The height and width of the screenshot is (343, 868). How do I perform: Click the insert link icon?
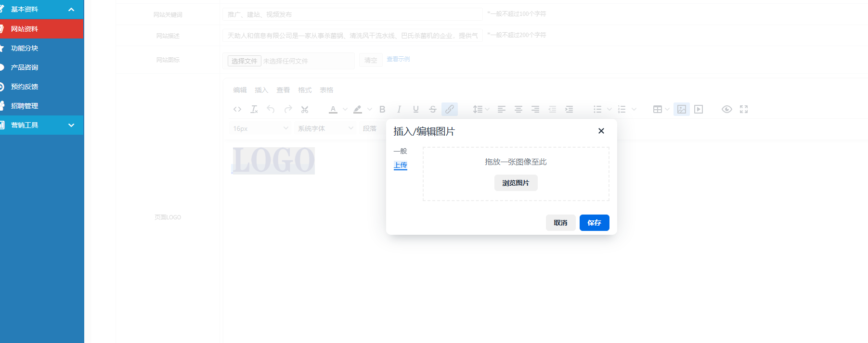[449, 109]
